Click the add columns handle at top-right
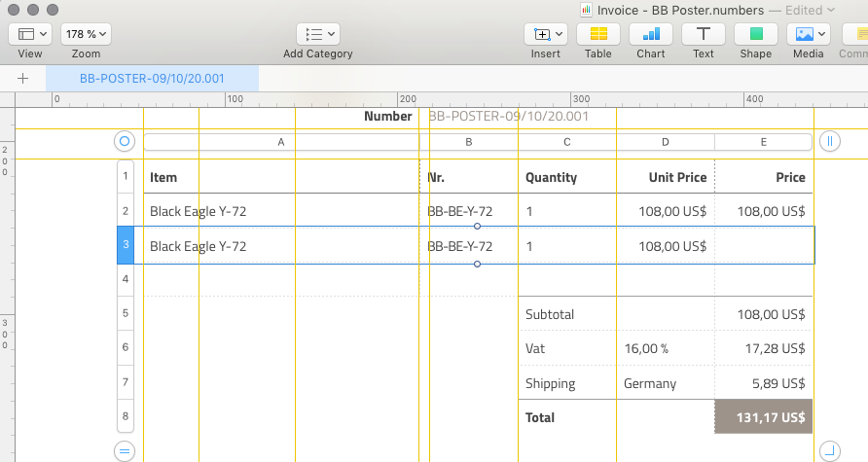Screen dimensions: 868x462 (x=830, y=142)
